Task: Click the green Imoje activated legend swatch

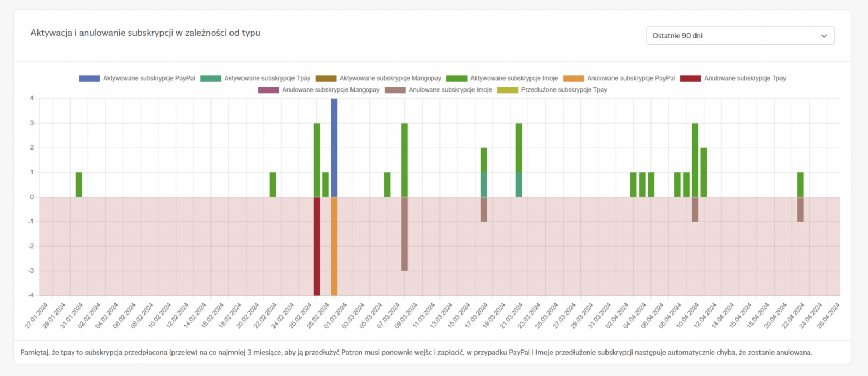Action: (x=457, y=79)
